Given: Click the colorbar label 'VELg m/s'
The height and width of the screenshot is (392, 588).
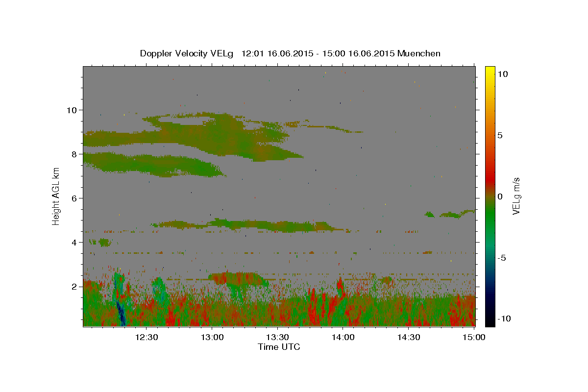Looking at the screenshot, I should [516, 196].
